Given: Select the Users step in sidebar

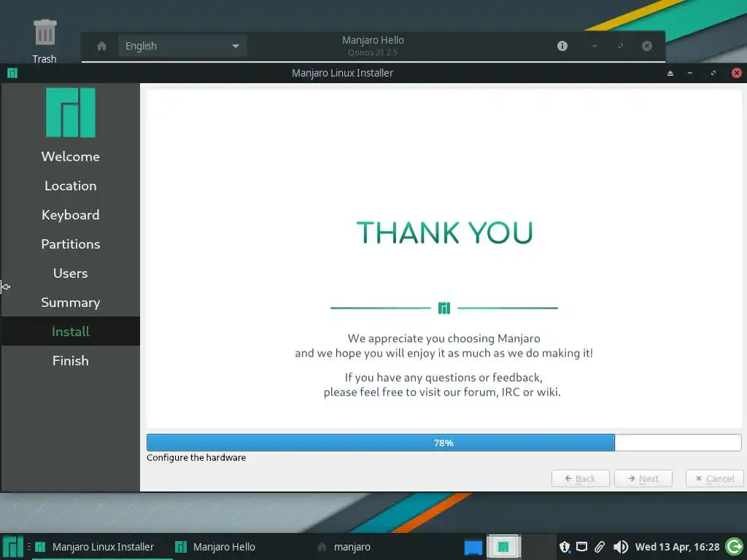Looking at the screenshot, I should coord(71,273).
